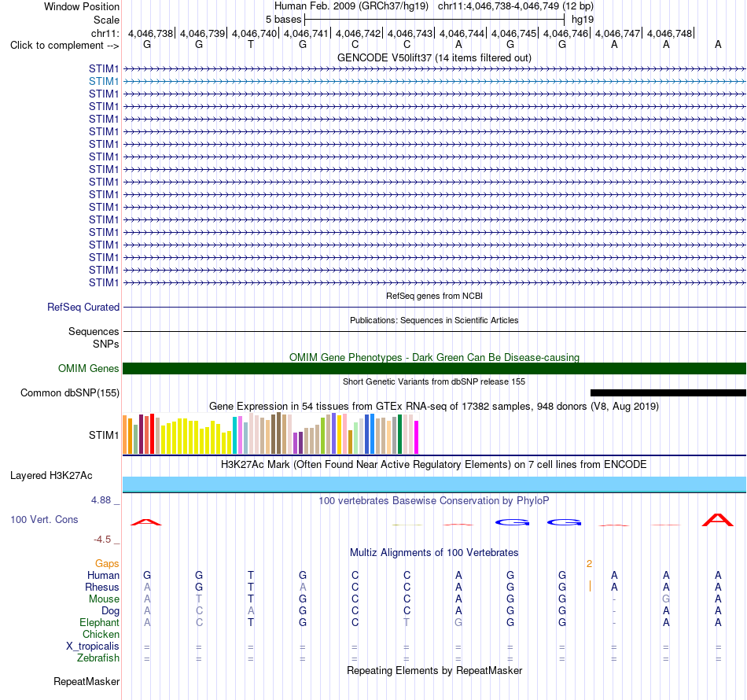Select the Chicken alignment row label
747x700 pixels.
pyautogui.click(x=101, y=635)
